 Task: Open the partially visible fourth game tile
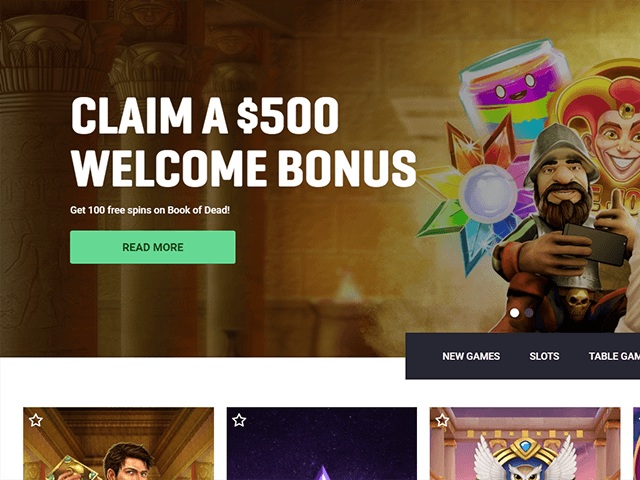[x=637, y=444]
